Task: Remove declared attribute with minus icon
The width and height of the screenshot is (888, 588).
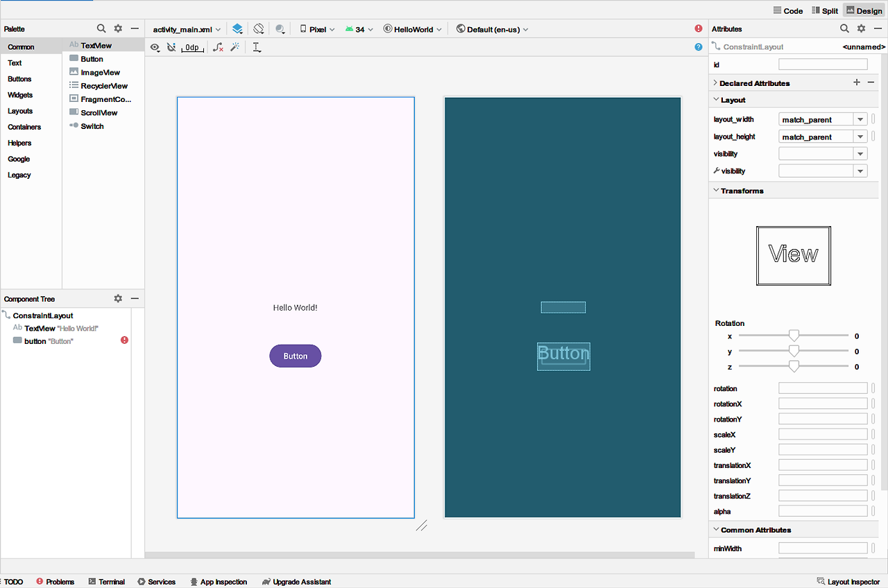Action: pos(871,83)
